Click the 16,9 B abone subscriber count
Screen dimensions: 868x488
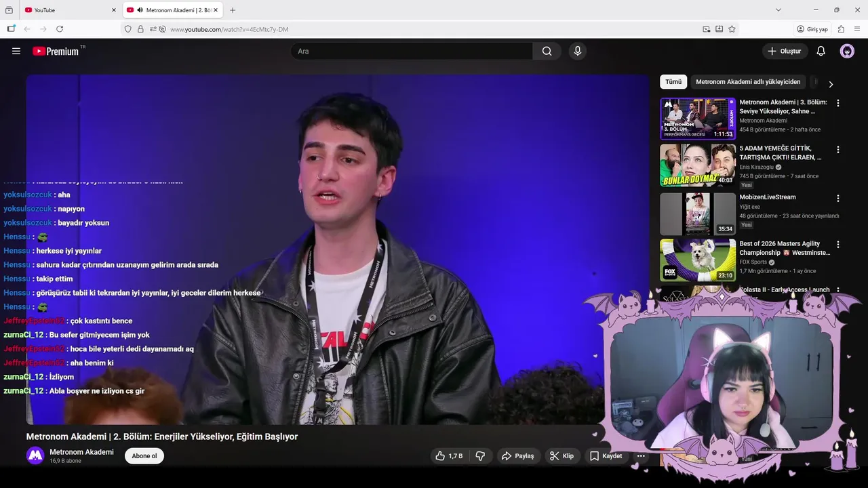pos(65,461)
